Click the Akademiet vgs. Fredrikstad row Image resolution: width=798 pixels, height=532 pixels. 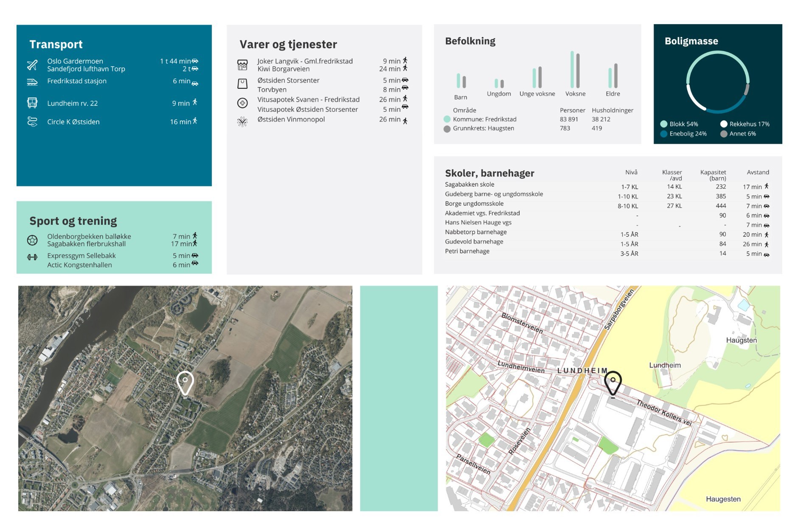click(607, 214)
